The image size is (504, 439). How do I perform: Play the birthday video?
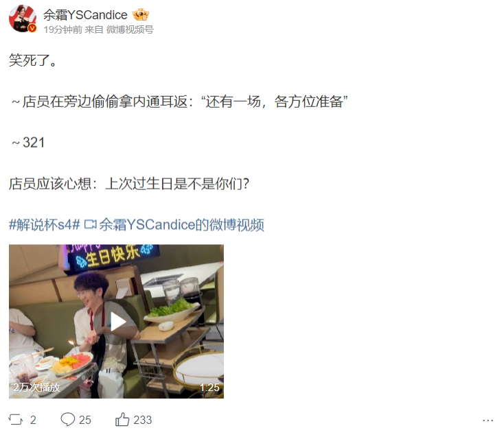[117, 322]
